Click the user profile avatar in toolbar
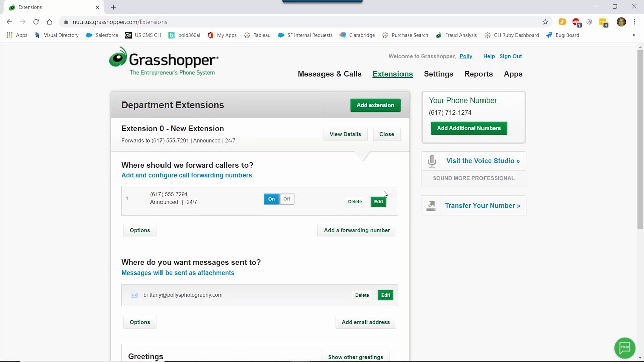644x362 pixels. (621, 22)
